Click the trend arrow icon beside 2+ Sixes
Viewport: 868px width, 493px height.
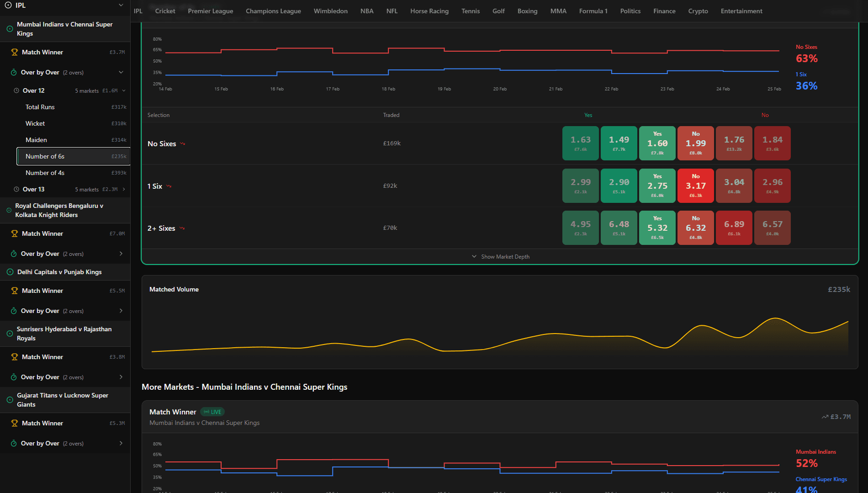click(x=182, y=228)
